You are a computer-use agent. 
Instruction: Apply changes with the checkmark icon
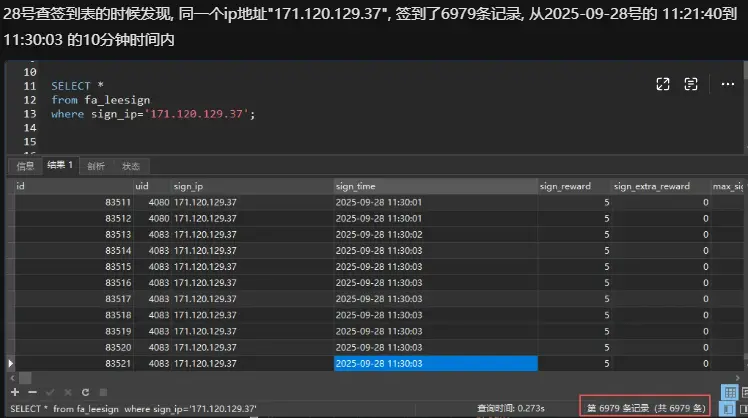click(x=50, y=392)
